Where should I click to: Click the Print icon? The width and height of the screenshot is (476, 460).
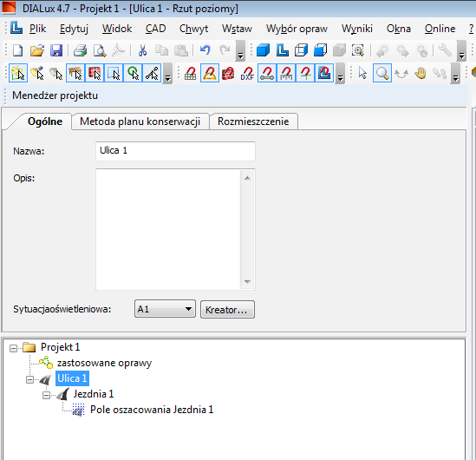click(x=80, y=50)
